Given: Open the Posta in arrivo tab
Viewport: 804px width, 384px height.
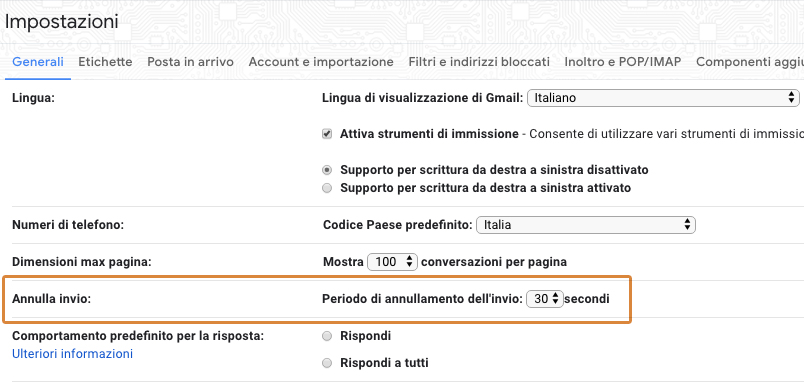Looking at the screenshot, I should pos(190,62).
